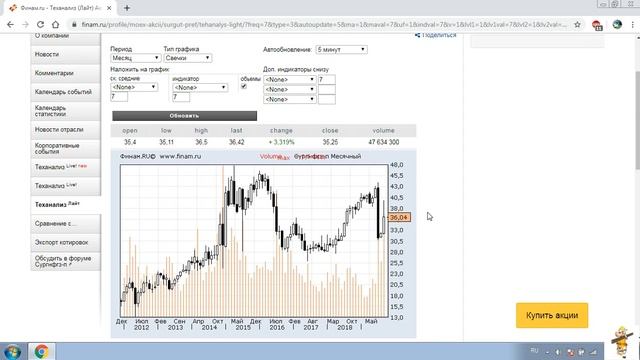Go back in browser history
Screen dimensions: 640x360
pos(10,24)
